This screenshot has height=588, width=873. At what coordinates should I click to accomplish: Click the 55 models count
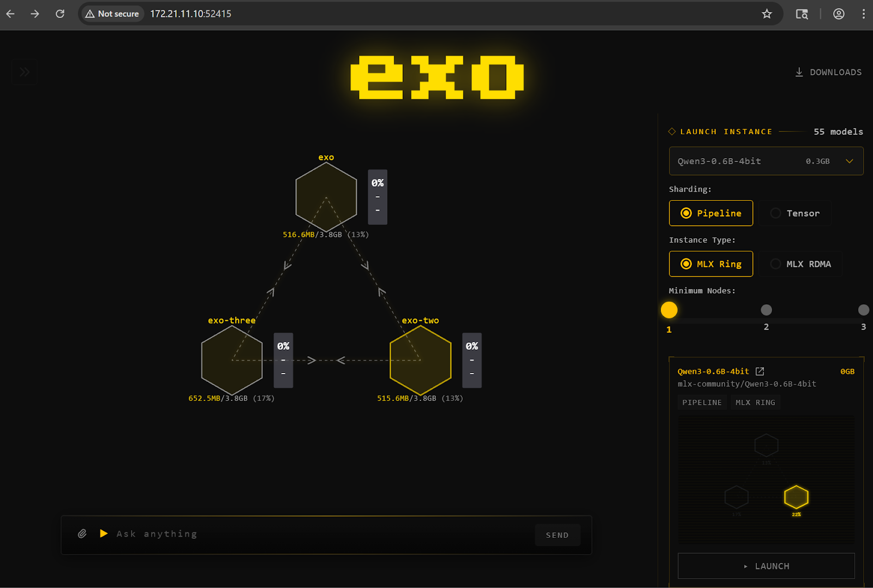pyautogui.click(x=839, y=131)
